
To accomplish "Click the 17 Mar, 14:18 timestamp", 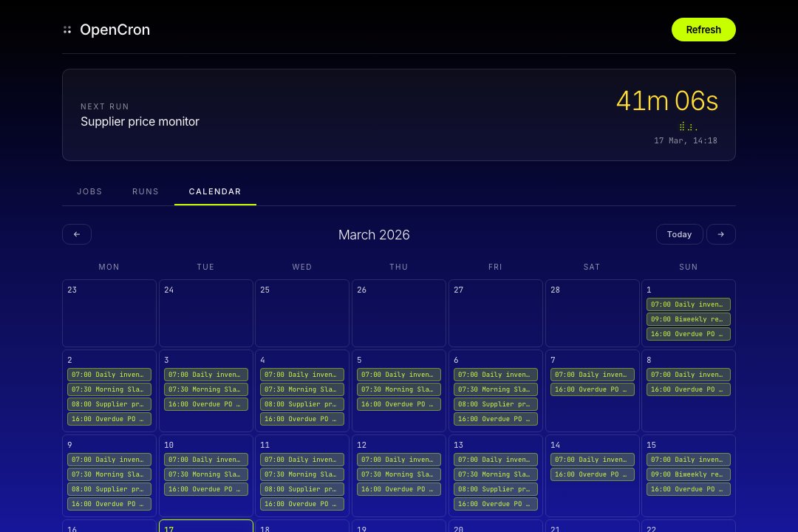I will 686,140.
